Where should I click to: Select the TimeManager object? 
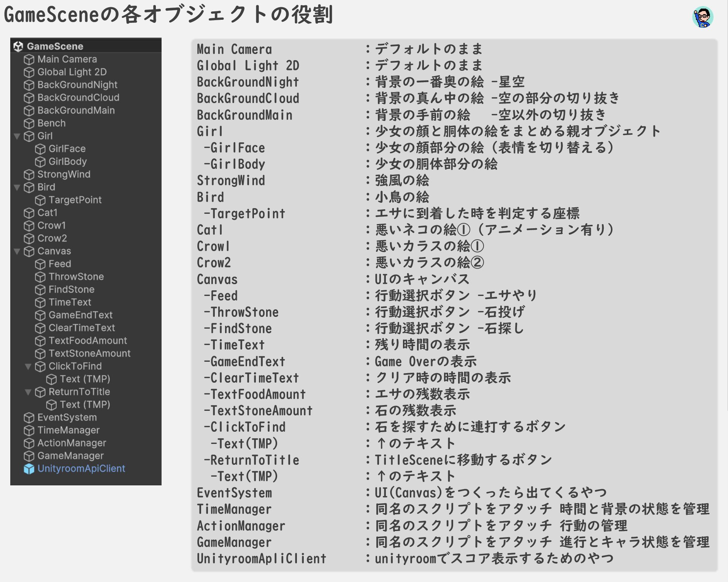tap(68, 430)
